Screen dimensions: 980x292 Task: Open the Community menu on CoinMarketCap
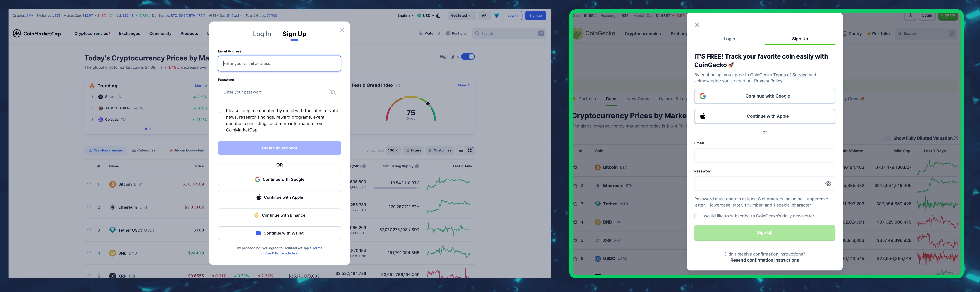pyautogui.click(x=160, y=34)
